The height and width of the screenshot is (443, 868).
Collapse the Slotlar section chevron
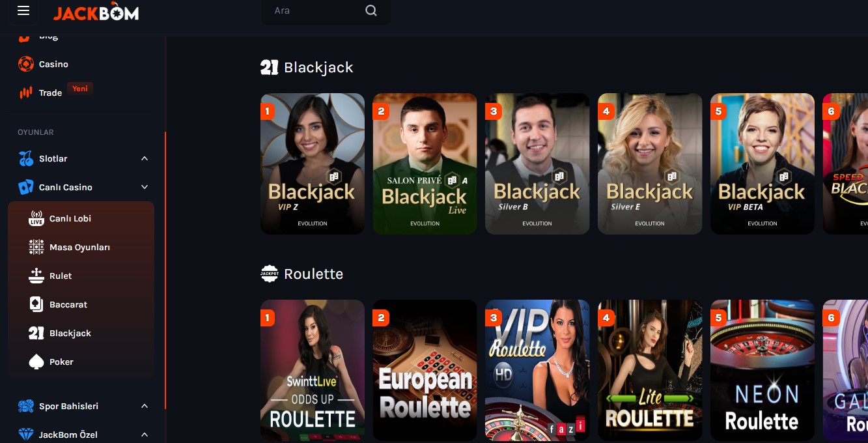[145, 158]
